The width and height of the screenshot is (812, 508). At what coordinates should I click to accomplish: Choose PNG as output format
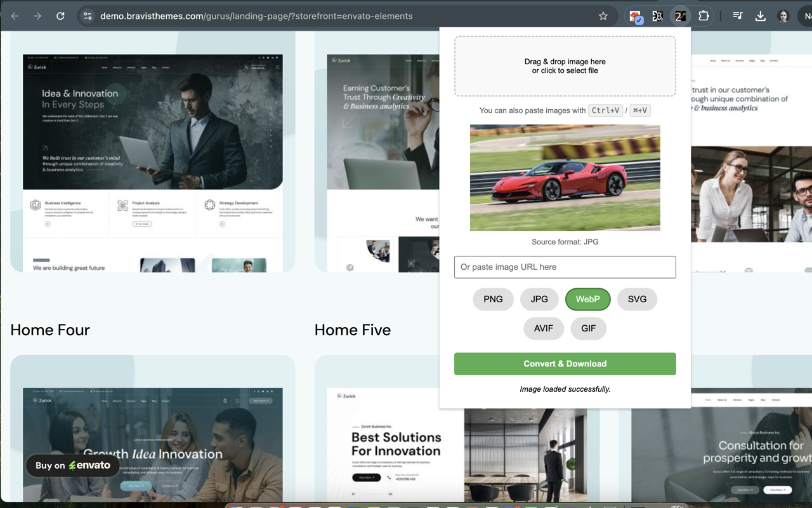[493, 299]
